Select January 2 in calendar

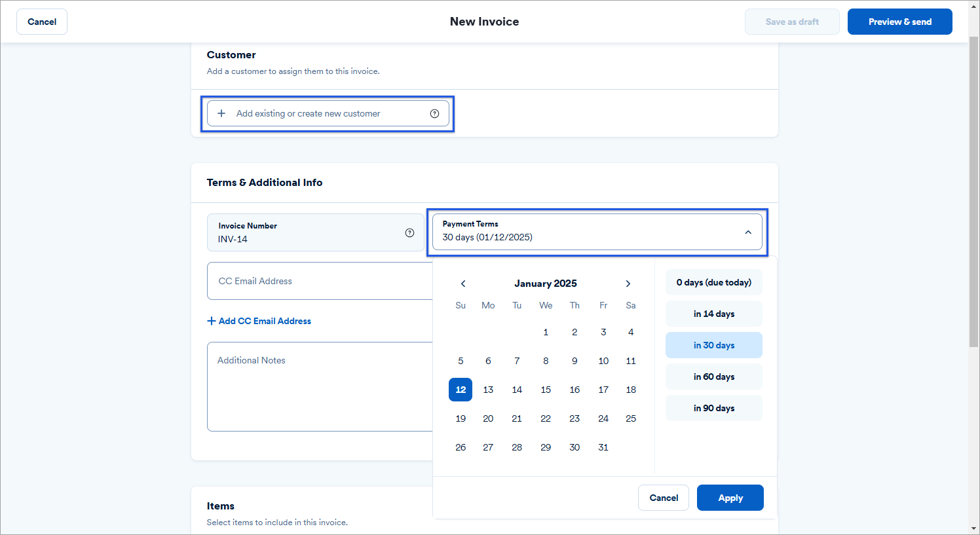575,332
